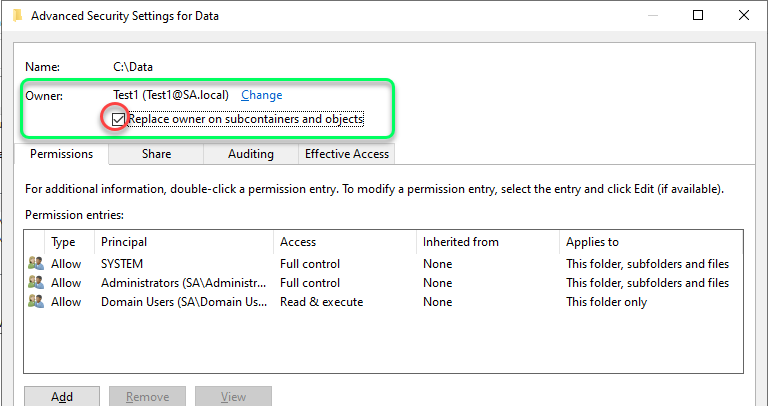Click the Administrators entry's user group icon
This screenshot has width=768, height=406.
(x=36, y=283)
